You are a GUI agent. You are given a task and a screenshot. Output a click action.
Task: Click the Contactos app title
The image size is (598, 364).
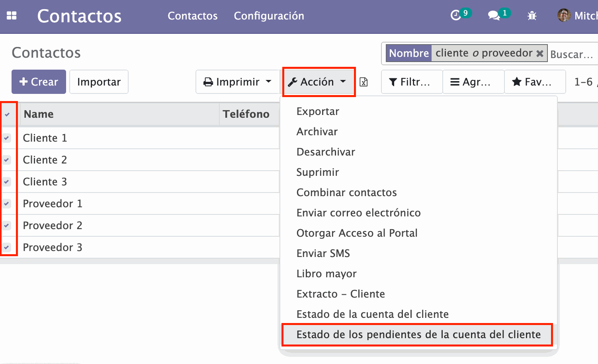pyautogui.click(x=79, y=16)
